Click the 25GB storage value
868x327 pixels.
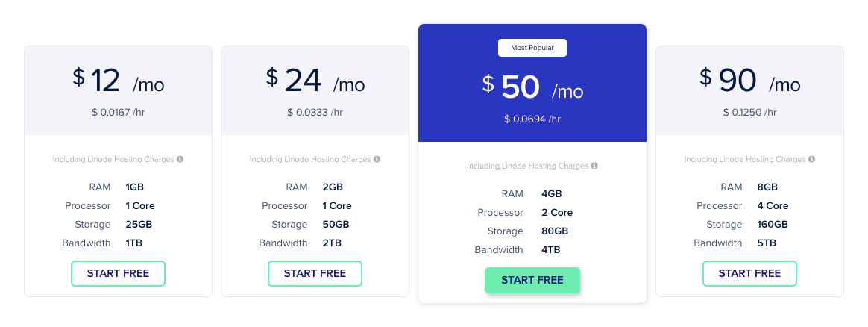coord(139,224)
